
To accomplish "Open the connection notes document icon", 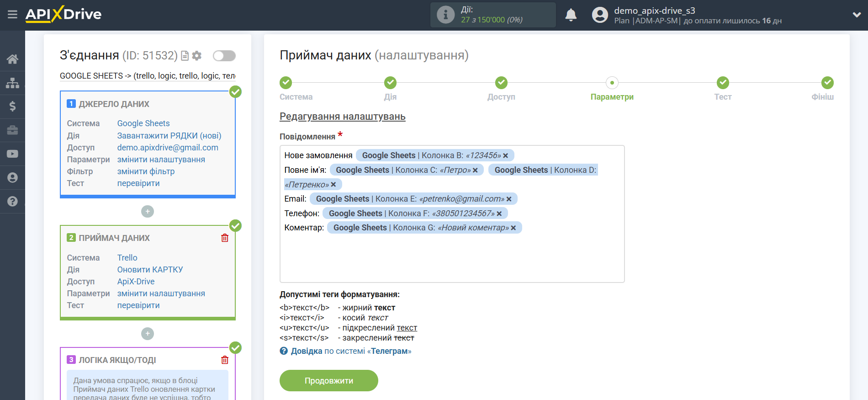I will coord(185,56).
